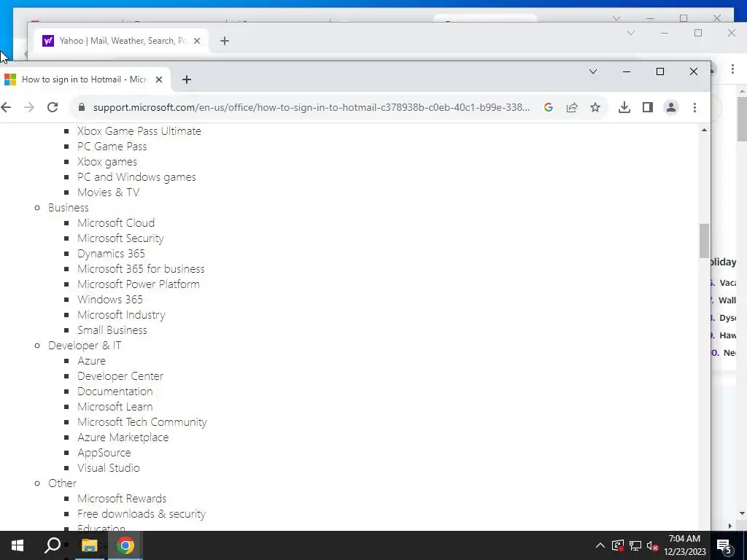Click the scrollbar up arrow on support page
747x560 pixels.
tap(704, 130)
